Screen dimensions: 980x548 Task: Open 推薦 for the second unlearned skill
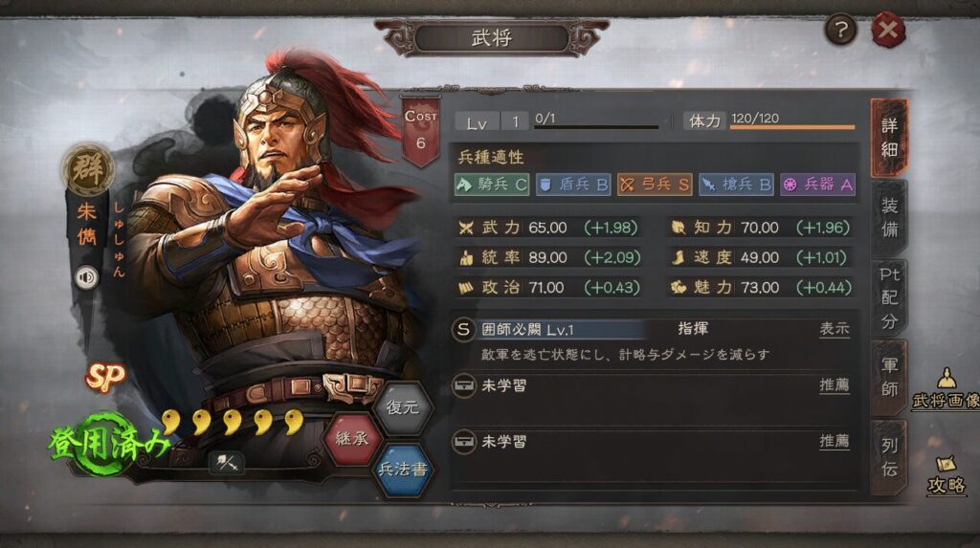(x=835, y=441)
